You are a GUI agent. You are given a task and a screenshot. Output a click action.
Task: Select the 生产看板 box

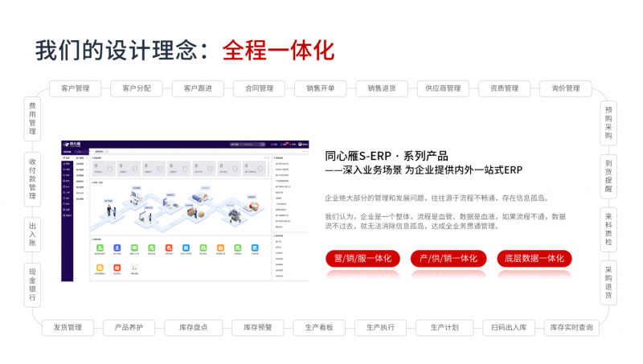(x=319, y=328)
